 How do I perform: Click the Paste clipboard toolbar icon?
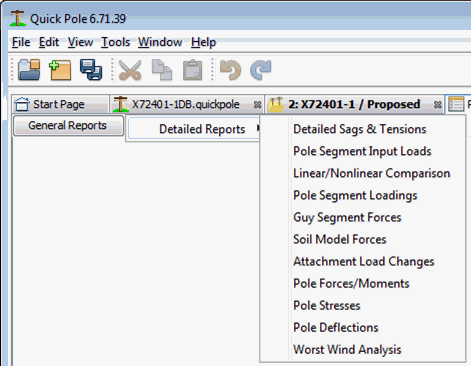(x=193, y=70)
